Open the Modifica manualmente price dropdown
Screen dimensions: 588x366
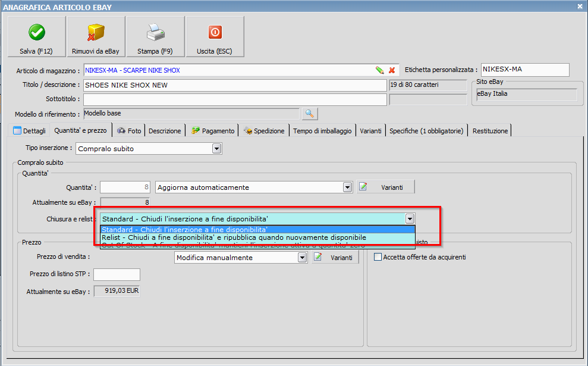tap(302, 258)
